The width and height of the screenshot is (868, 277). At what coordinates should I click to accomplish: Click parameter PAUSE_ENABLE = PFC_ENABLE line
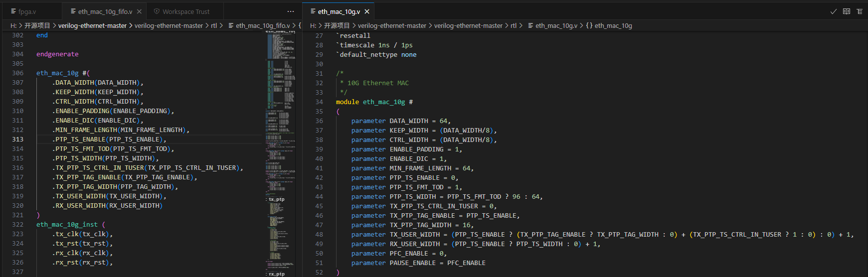[x=418, y=263]
